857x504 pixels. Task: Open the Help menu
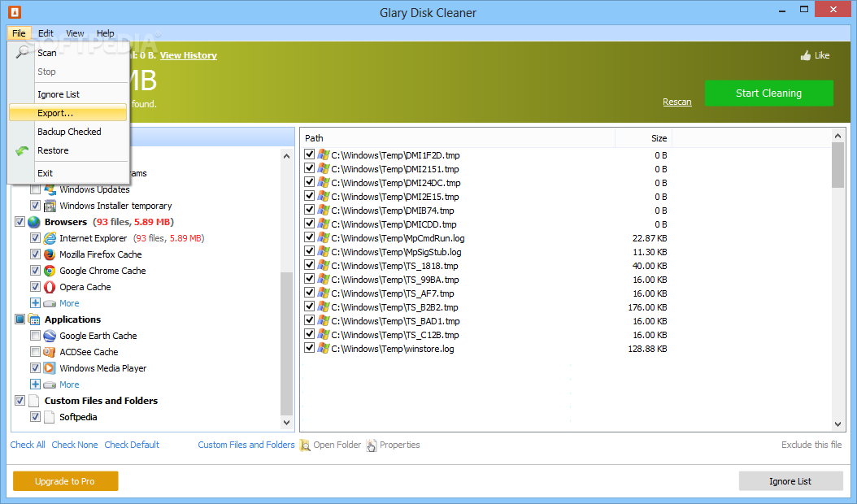click(x=106, y=33)
